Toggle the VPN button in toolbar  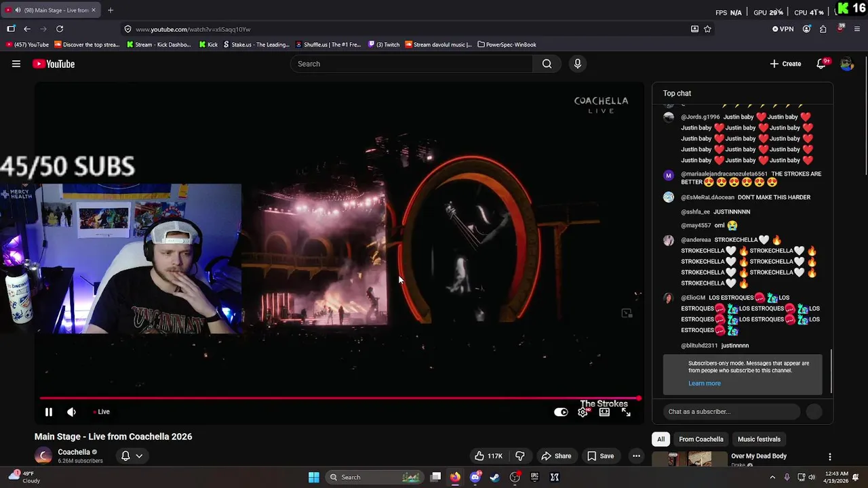click(x=783, y=29)
